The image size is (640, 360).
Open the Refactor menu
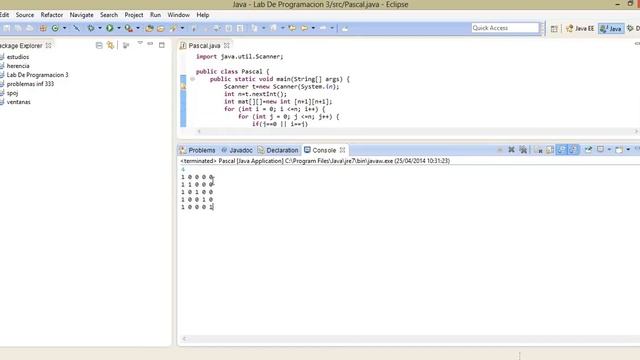coord(52,15)
